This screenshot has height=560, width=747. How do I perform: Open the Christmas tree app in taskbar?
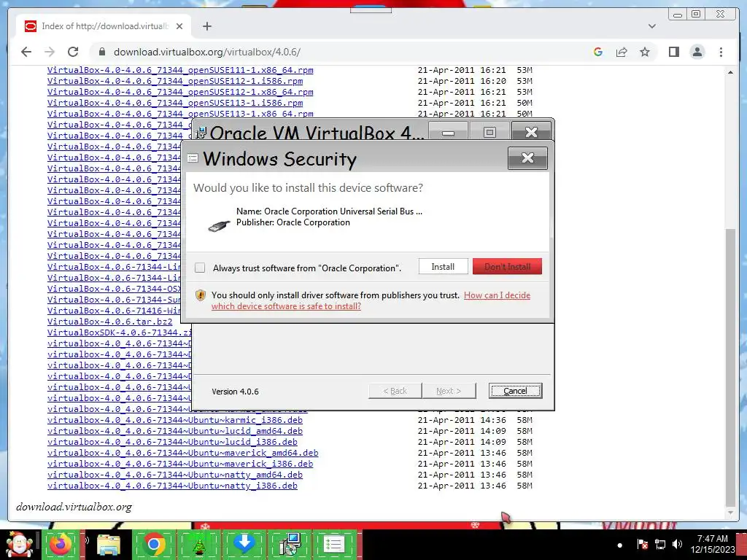[198, 544]
